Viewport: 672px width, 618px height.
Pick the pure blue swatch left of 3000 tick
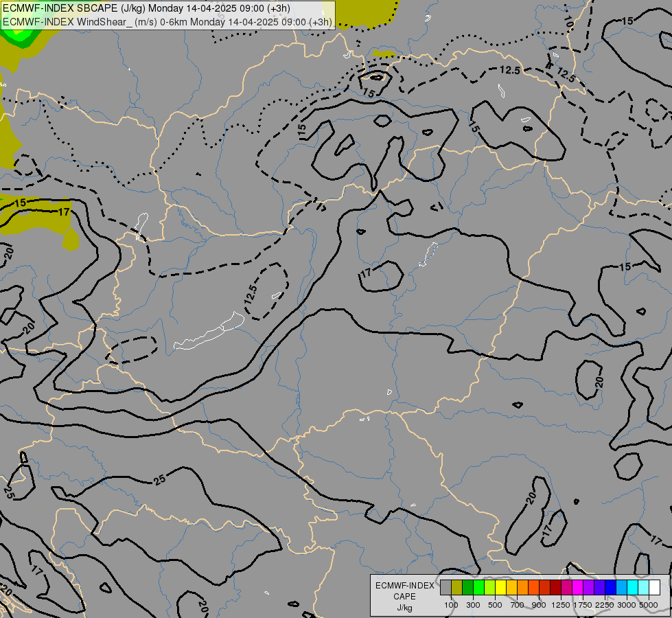point(610,588)
